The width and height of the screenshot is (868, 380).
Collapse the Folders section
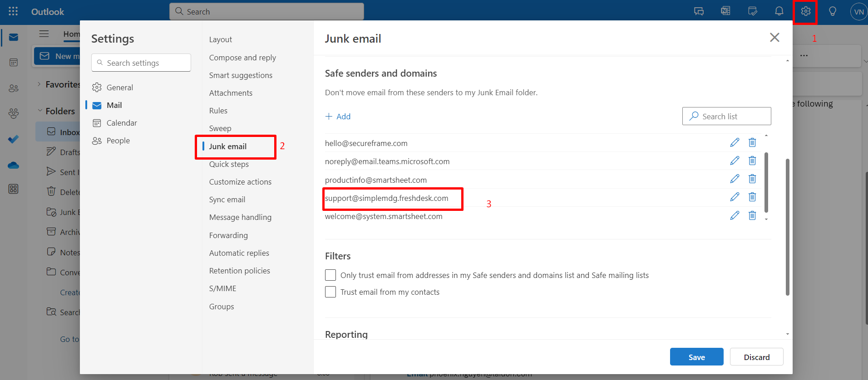pyautogui.click(x=40, y=111)
